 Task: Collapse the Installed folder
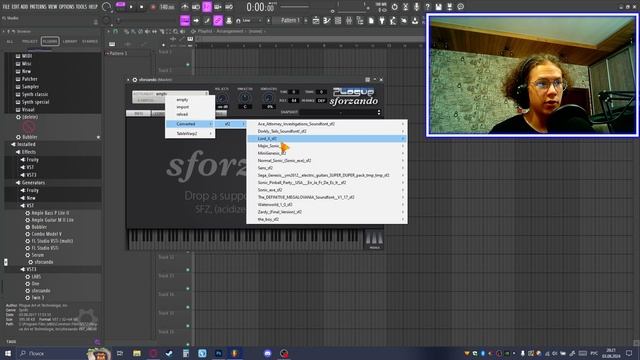[x=26, y=144]
